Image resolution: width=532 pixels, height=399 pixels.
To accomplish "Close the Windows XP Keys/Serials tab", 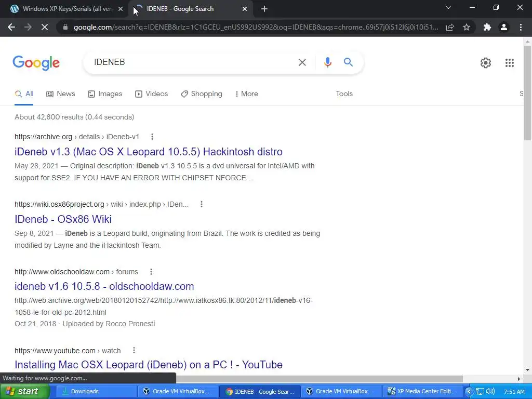I will 121,9.
